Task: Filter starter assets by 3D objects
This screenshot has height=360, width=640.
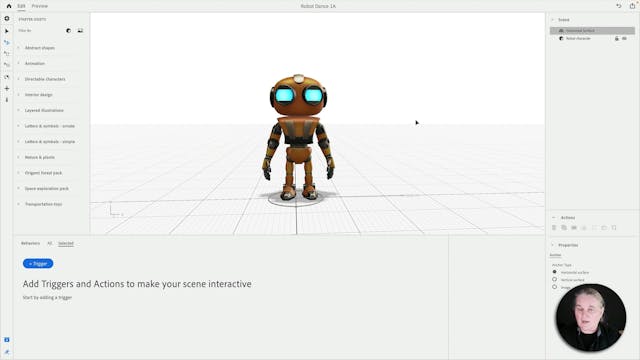Action: (x=69, y=31)
